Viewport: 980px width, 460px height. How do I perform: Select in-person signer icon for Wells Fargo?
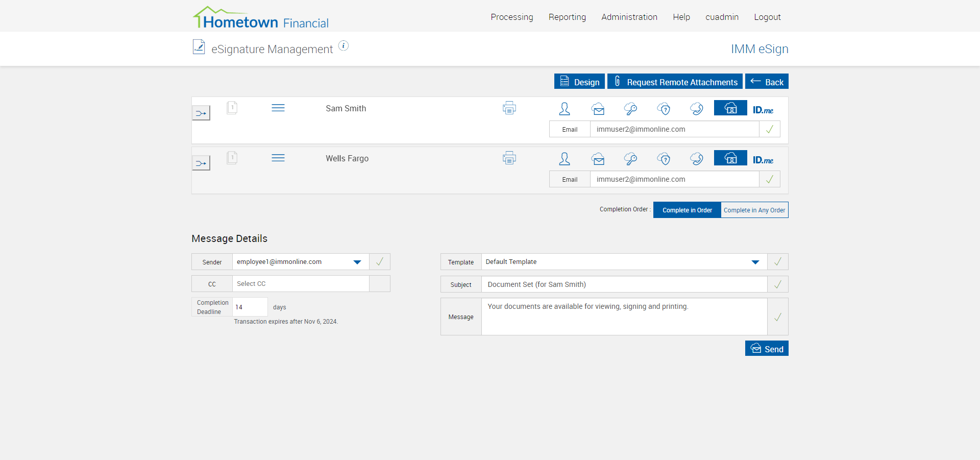[x=565, y=159]
